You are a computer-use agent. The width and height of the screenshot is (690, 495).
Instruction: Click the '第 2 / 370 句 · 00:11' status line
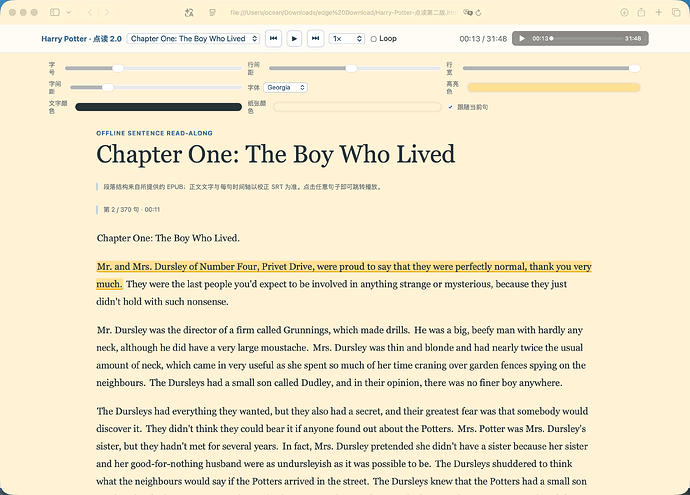[x=132, y=210]
